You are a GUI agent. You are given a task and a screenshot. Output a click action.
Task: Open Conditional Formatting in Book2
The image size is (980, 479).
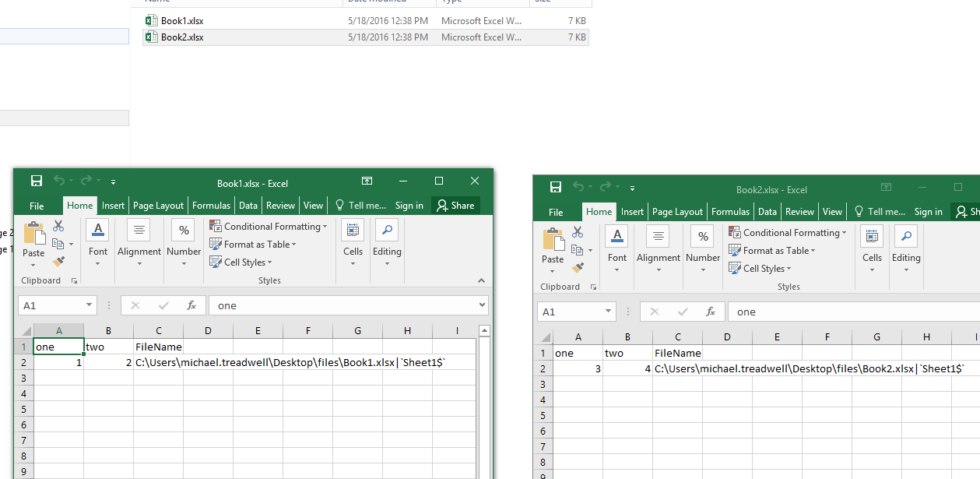click(x=788, y=232)
